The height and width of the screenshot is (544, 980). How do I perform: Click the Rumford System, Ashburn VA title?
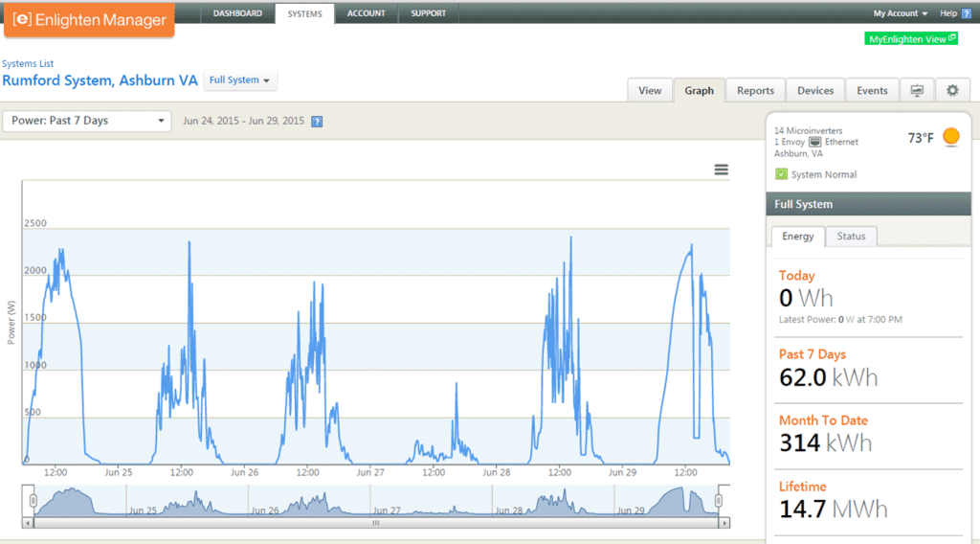click(100, 80)
